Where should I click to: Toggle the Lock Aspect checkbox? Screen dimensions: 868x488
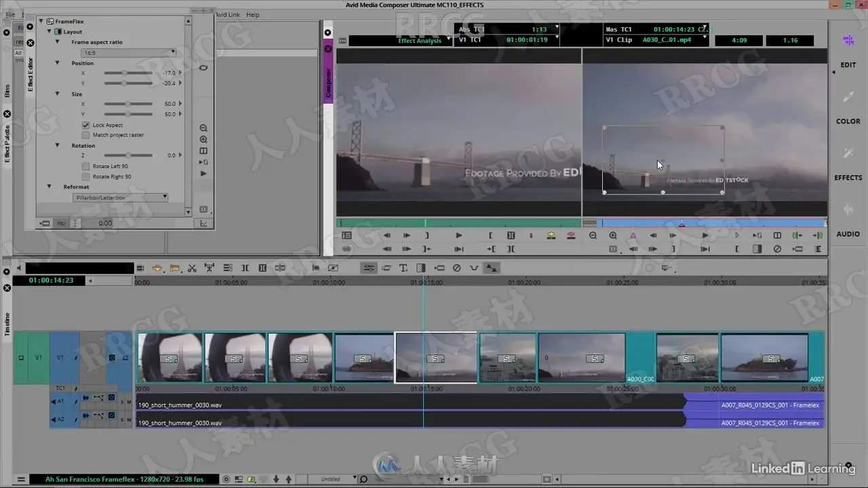tap(86, 125)
